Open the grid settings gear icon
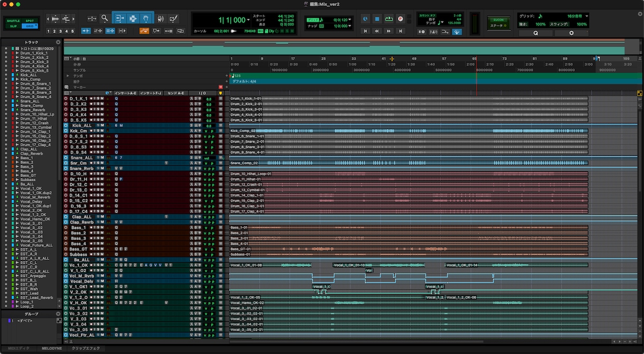Image resolution: width=644 pixels, height=354 pixels. pos(571,33)
